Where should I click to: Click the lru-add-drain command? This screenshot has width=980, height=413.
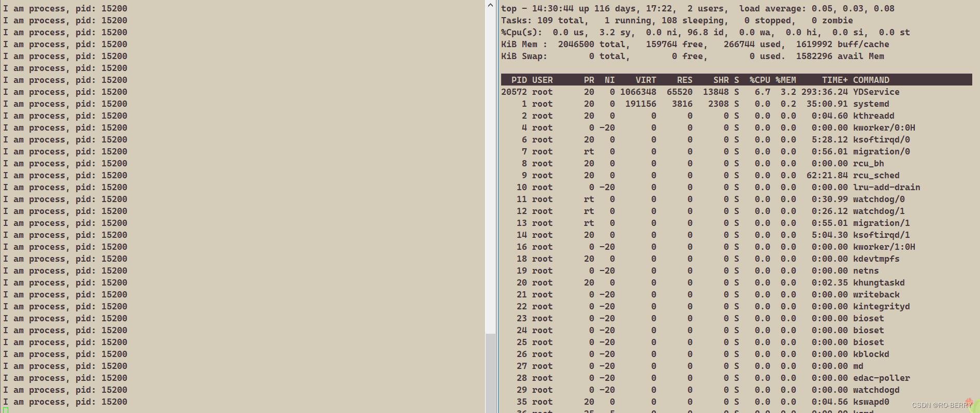(x=886, y=187)
